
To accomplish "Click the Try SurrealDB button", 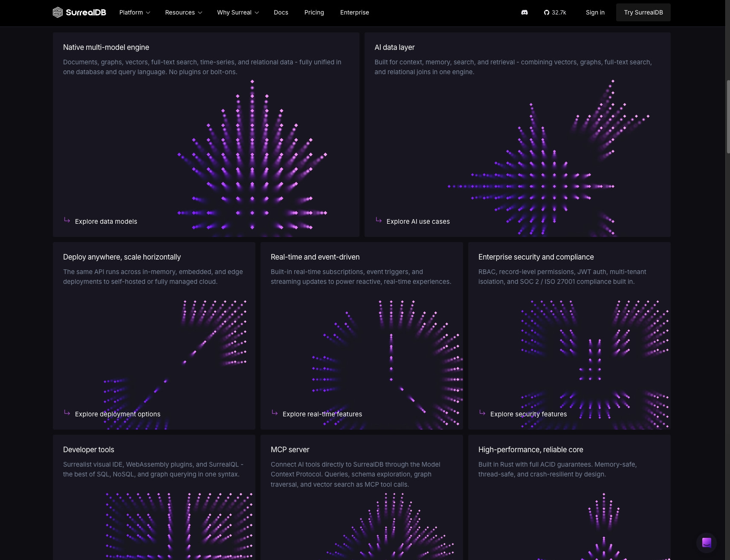I will pos(643,12).
